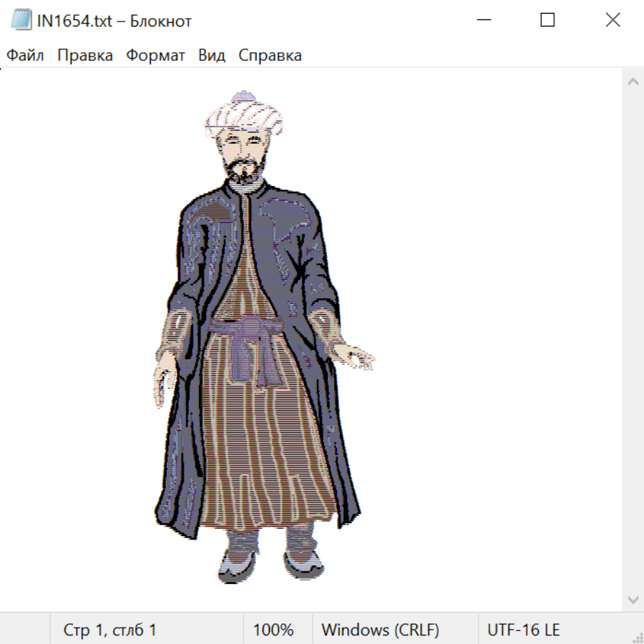This screenshot has width=644, height=644.
Task: Open the Правка menu
Action: [85, 56]
